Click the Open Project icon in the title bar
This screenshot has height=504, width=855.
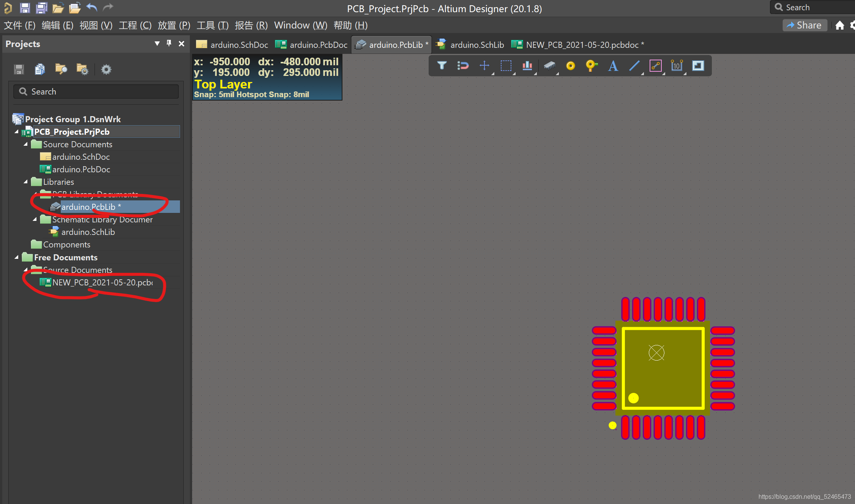click(75, 8)
